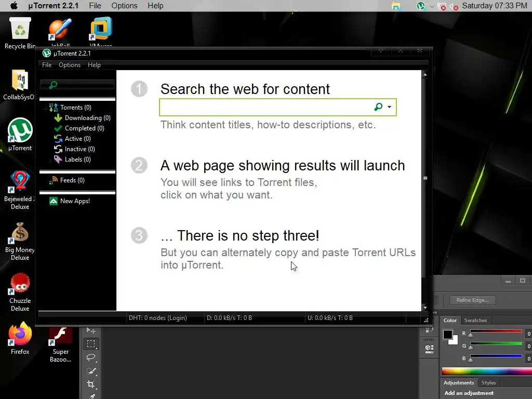532x399 pixels.
Task: Select Feeds (0) in the sidebar
Action: [67, 180]
